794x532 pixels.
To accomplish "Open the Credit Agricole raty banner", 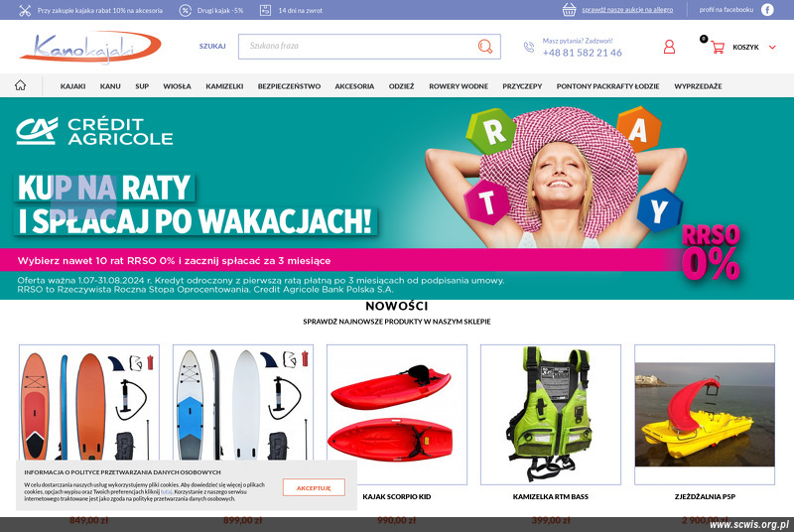I will tap(397, 198).
